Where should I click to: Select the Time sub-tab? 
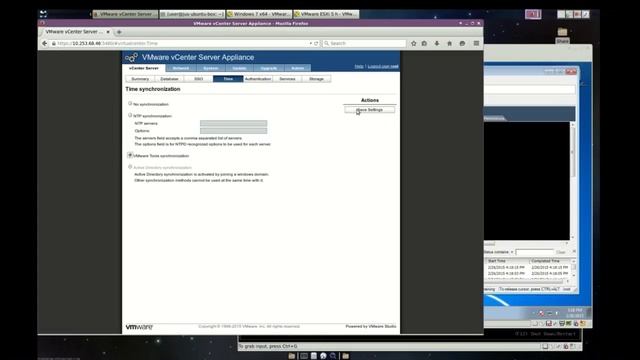click(228, 79)
